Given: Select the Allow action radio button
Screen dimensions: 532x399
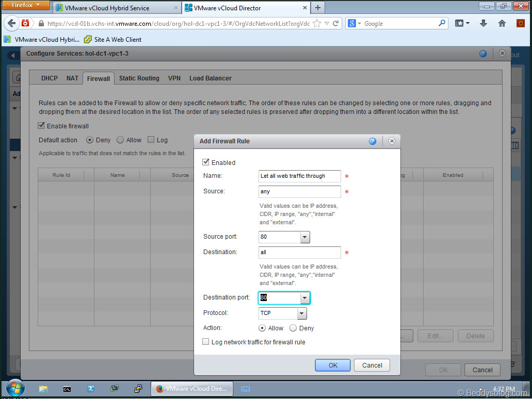Looking at the screenshot, I should [262, 328].
